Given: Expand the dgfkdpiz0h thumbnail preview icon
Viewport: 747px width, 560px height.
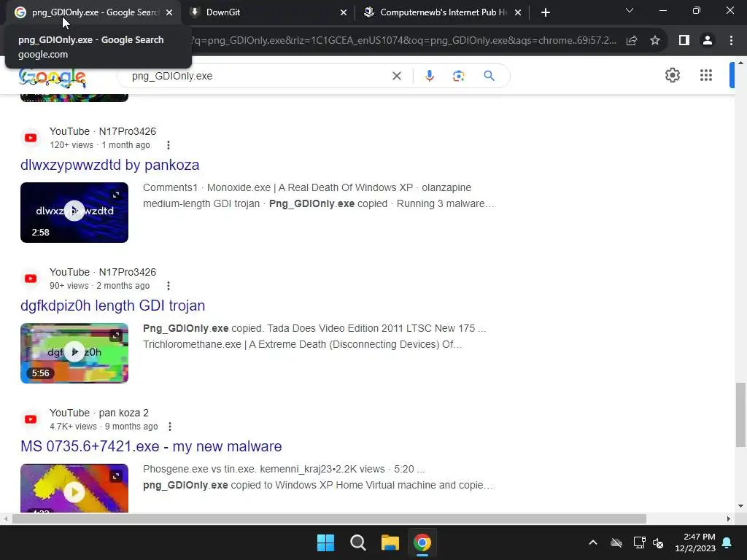Looking at the screenshot, I should 116,335.
